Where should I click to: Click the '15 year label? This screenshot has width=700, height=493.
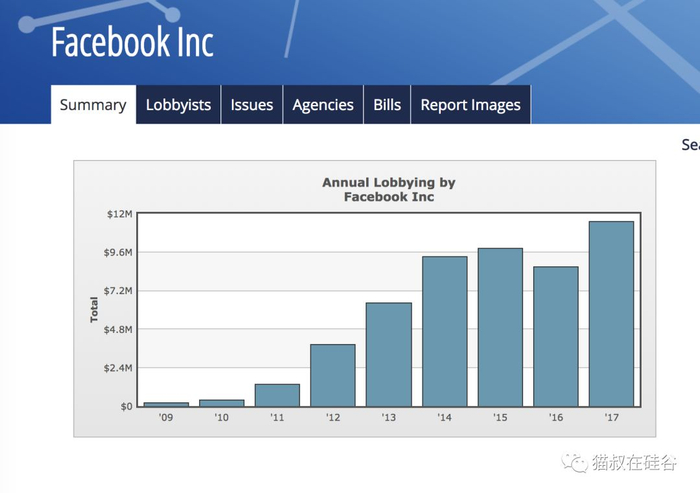click(x=500, y=418)
